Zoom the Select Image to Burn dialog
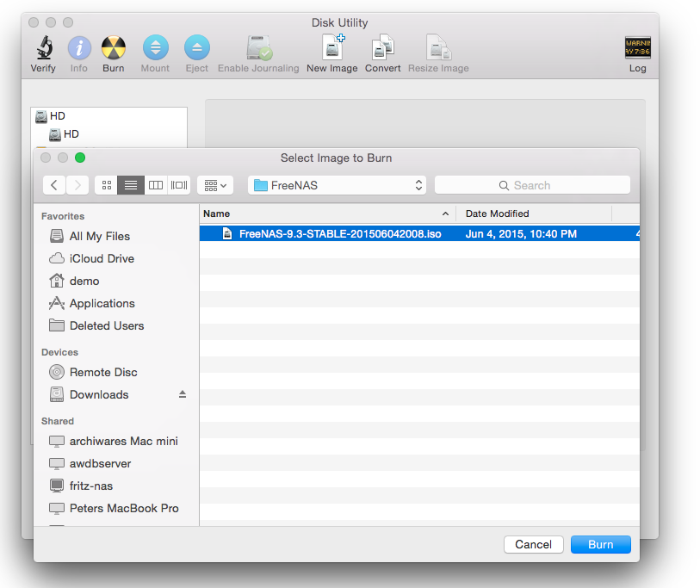Screen dimensions: 700x588 click(x=80, y=158)
